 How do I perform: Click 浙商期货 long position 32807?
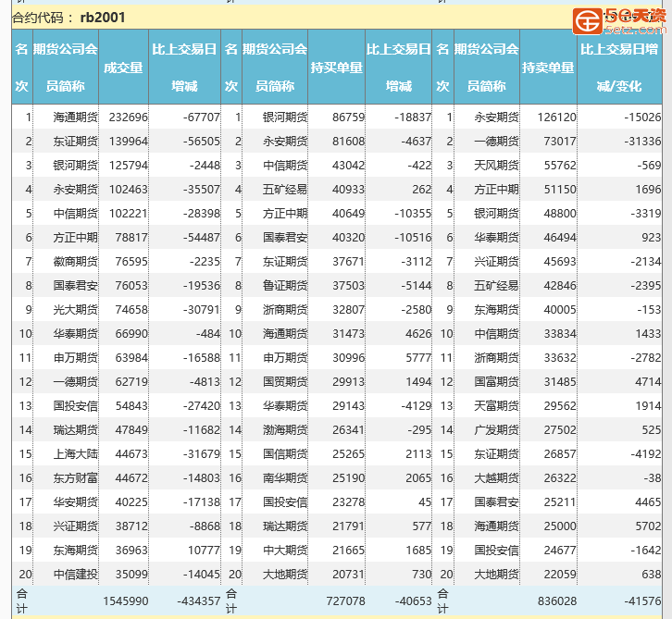pyautogui.click(x=348, y=309)
